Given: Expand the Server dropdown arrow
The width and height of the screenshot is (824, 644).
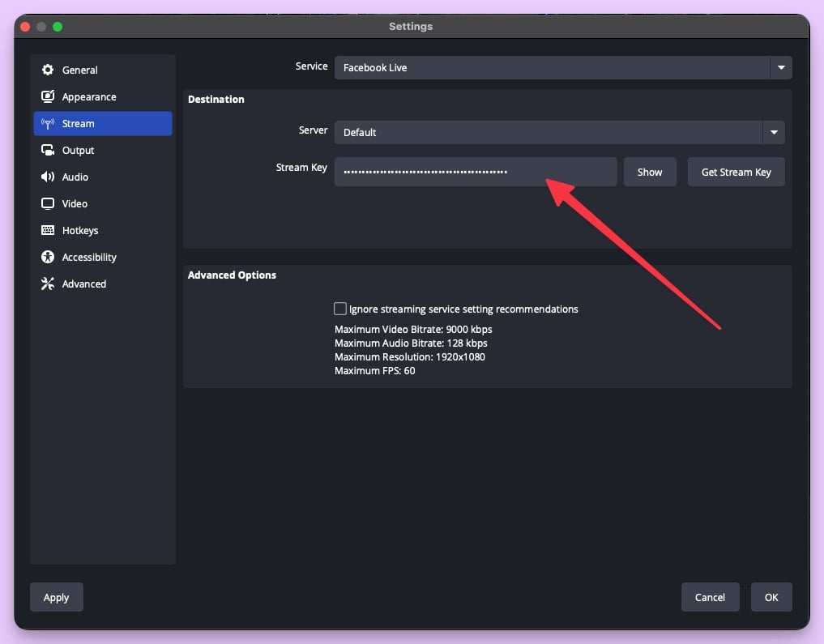Looking at the screenshot, I should [x=774, y=132].
